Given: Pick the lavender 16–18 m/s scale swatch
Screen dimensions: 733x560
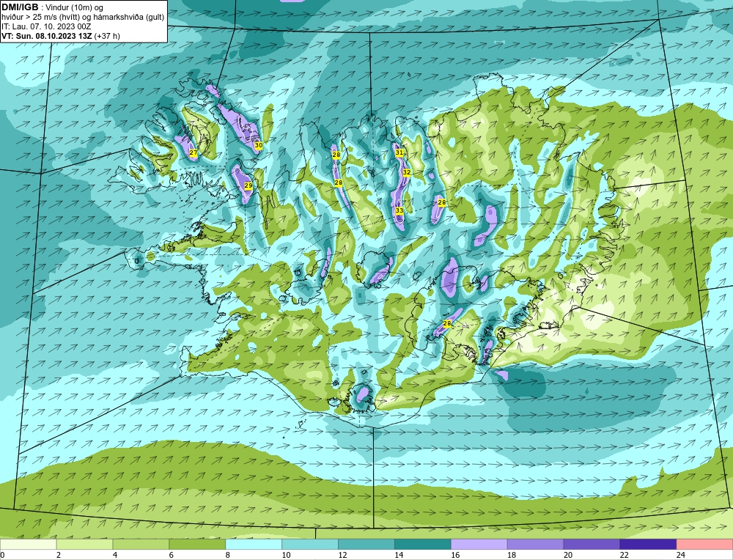Looking at the screenshot, I should coord(479,545).
